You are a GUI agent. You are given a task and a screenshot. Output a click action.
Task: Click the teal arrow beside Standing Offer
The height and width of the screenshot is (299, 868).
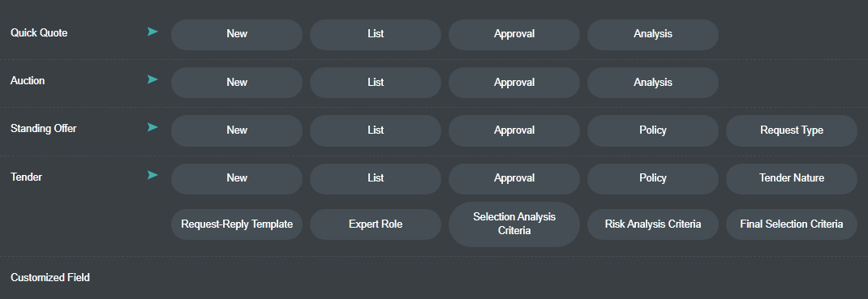153,128
